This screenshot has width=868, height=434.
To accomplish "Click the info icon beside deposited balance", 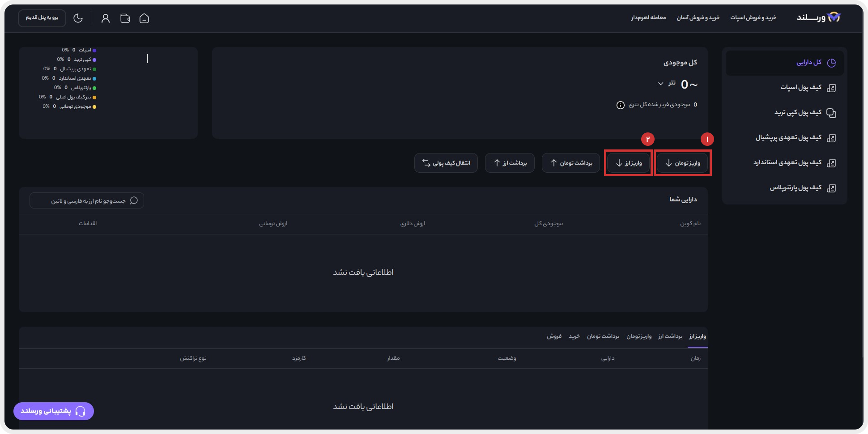I will click(x=620, y=105).
